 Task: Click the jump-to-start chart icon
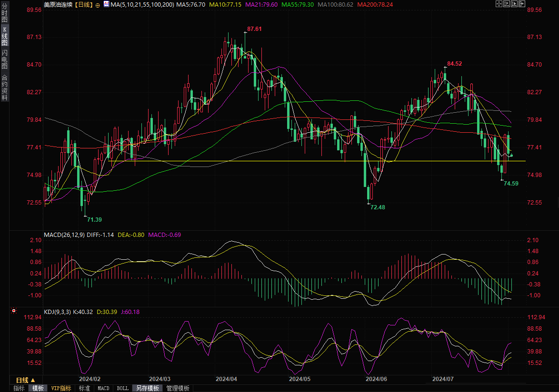click(x=507, y=4)
